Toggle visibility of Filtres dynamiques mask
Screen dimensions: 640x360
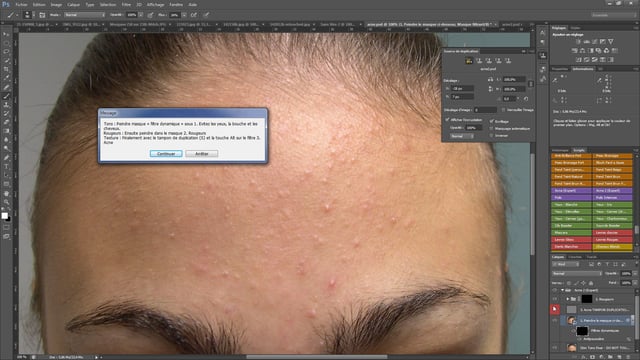tap(573, 331)
